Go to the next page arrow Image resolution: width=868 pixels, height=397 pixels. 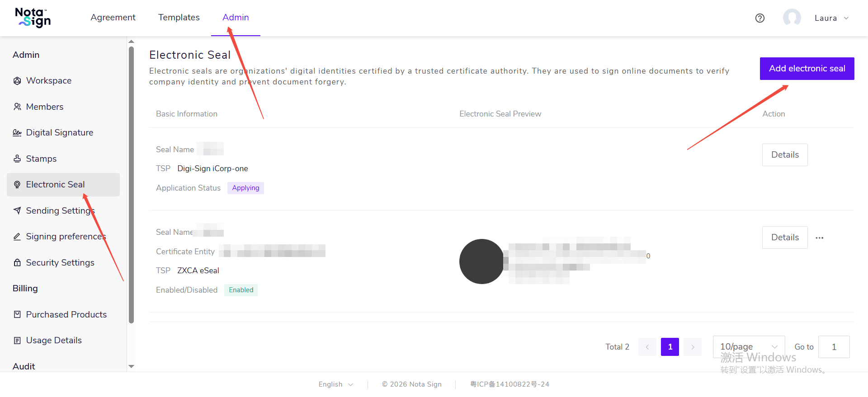coord(693,347)
